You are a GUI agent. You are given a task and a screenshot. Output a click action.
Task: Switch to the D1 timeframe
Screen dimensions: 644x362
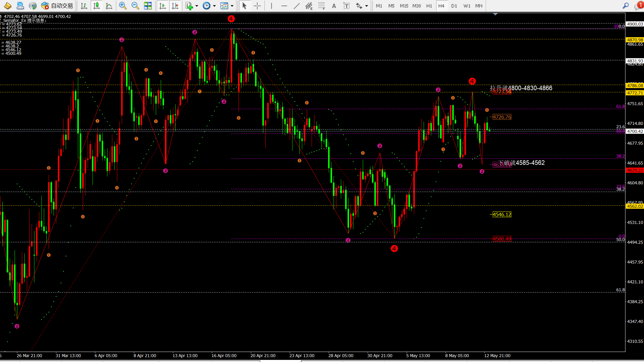point(454,6)
